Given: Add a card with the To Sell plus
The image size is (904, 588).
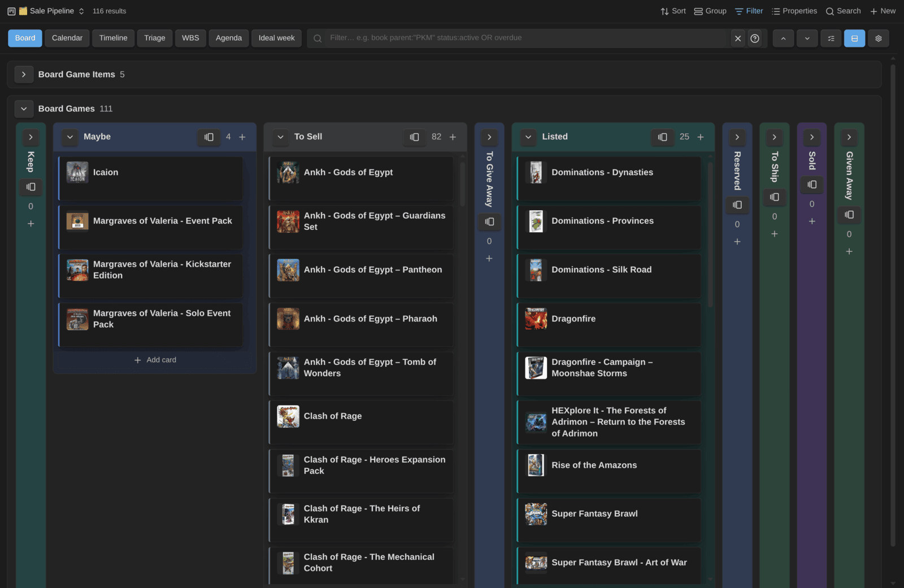Looking at the screenshot, I should click(453, 137).
